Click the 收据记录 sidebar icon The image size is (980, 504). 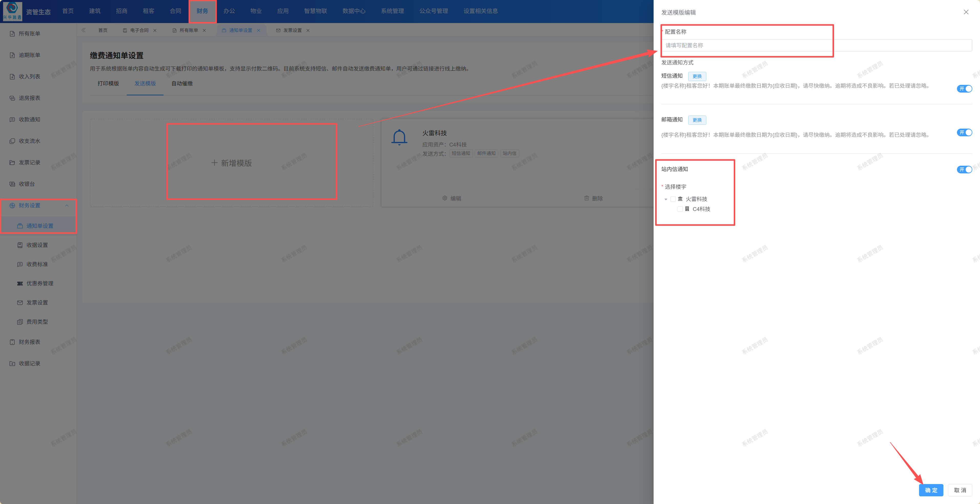12,363
